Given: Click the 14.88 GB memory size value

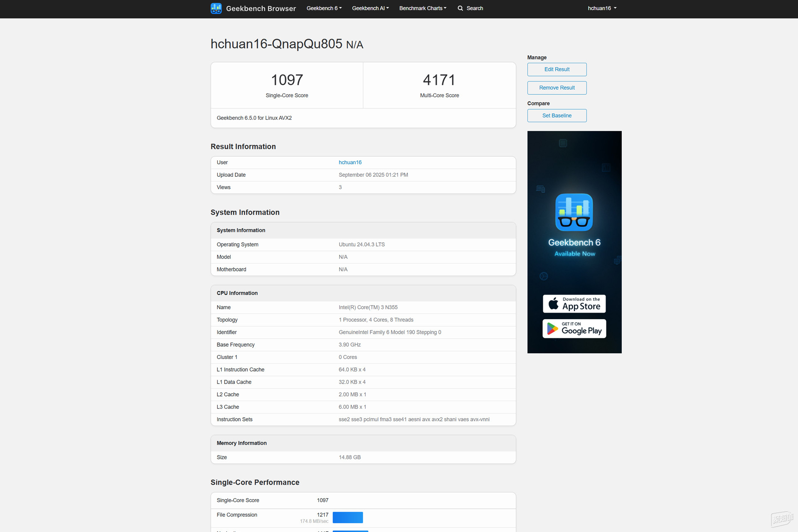Looking at the screenshot, I should [x=350, y=458].
